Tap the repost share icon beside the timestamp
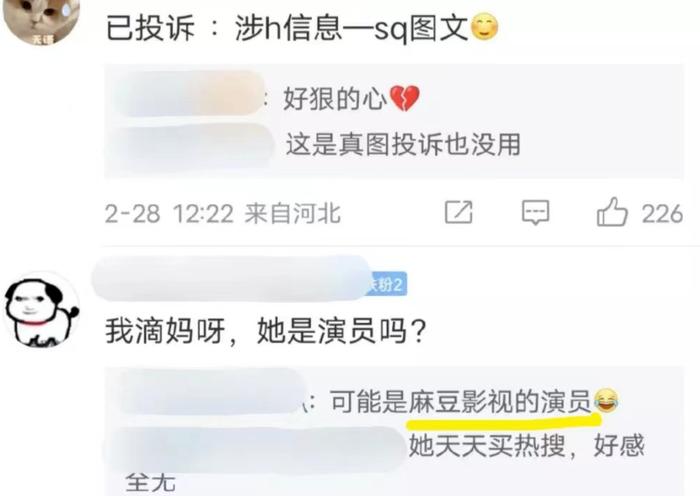The image size is (700, 496). tap(458, 212)
